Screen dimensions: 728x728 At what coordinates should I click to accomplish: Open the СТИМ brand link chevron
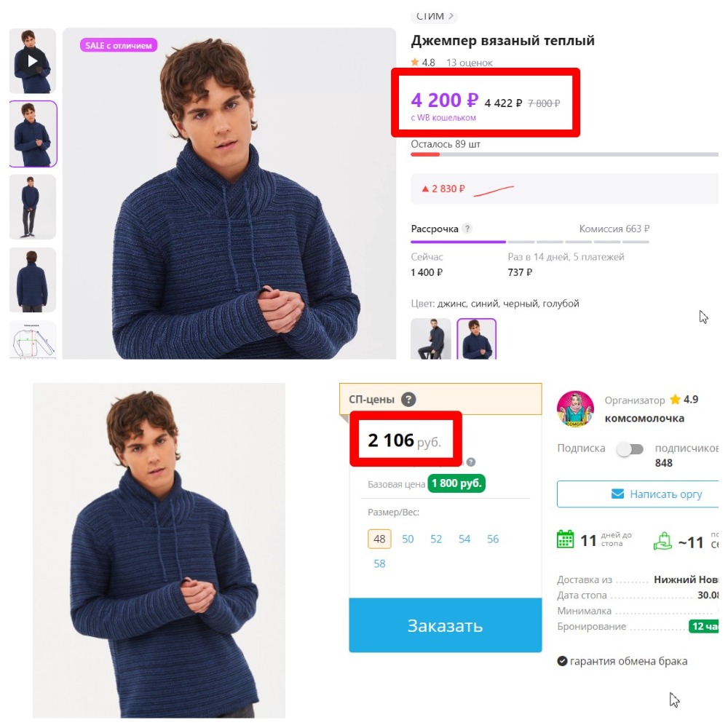[x=451, y=16]
